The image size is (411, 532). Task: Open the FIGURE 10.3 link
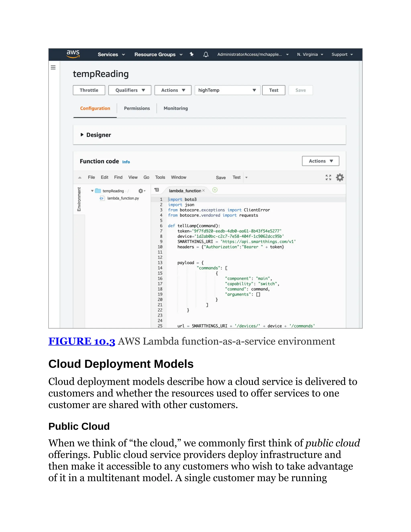(x=81, y=341)
